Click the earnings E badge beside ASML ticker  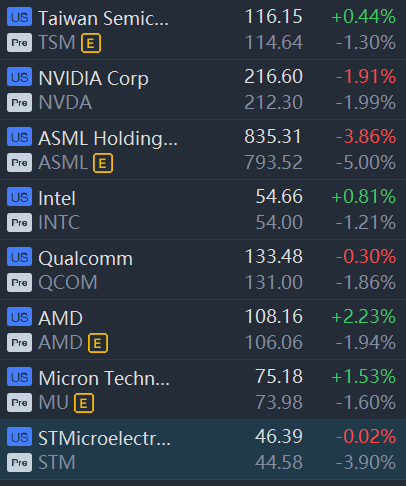click(x=103, y=163)
